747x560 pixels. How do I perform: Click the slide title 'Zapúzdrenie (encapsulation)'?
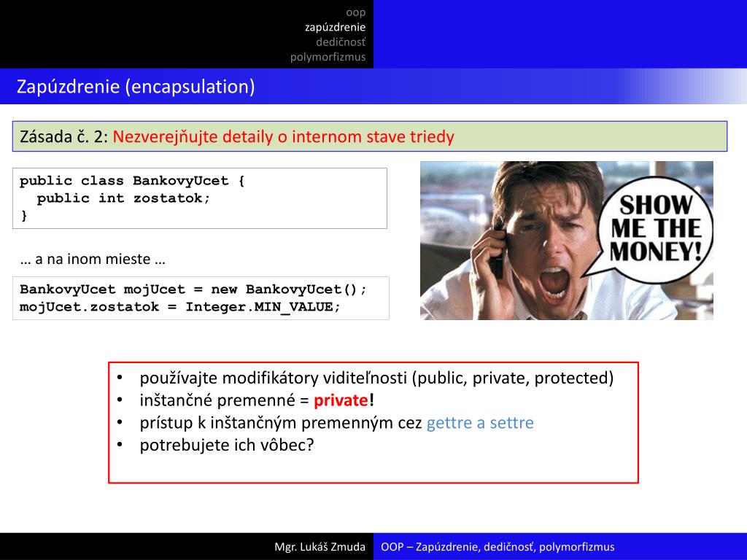pyautogui.click(x=136, y=87)
